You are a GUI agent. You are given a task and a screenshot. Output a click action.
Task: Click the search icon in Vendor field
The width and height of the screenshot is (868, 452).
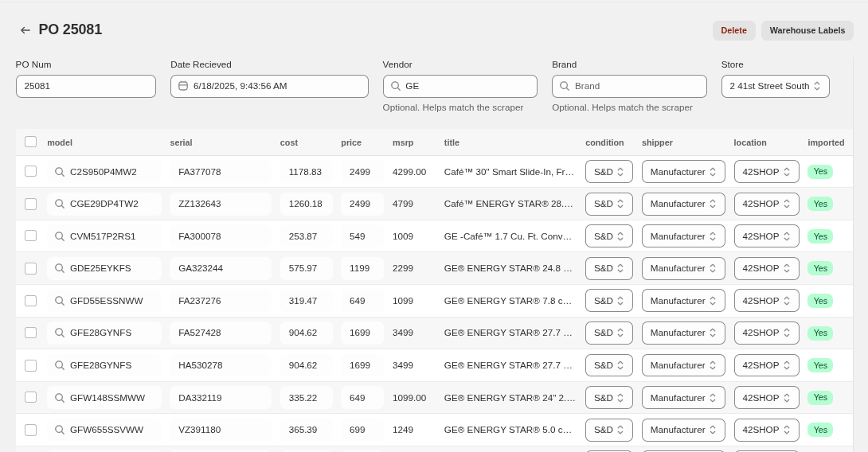pyautogui.click(x=395, y=86)
